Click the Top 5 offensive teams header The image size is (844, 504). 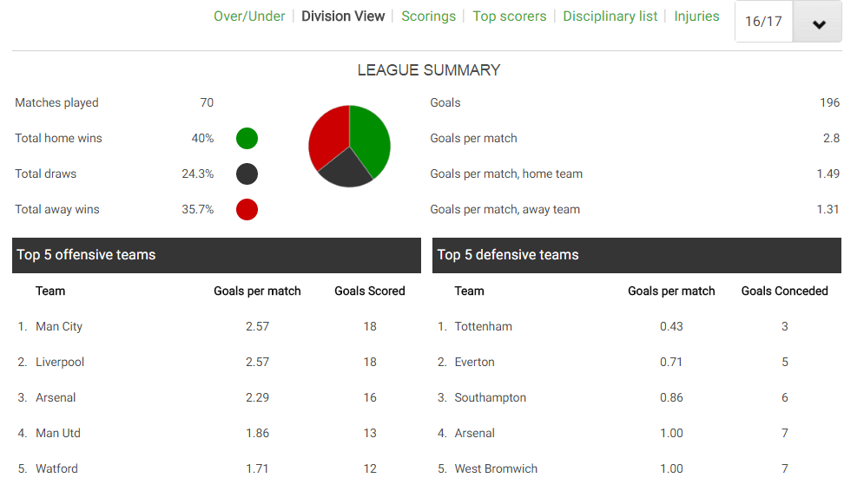point(216,255)
